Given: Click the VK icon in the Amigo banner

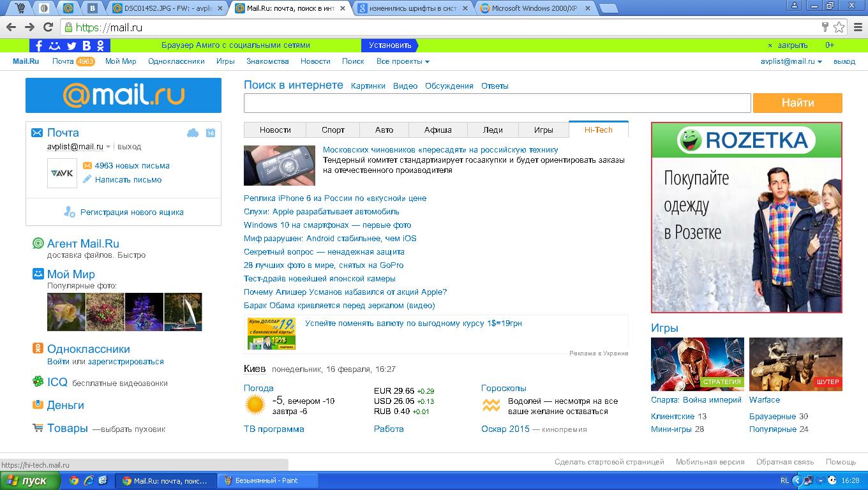Looking at the screenshot, I should (87, 45).
